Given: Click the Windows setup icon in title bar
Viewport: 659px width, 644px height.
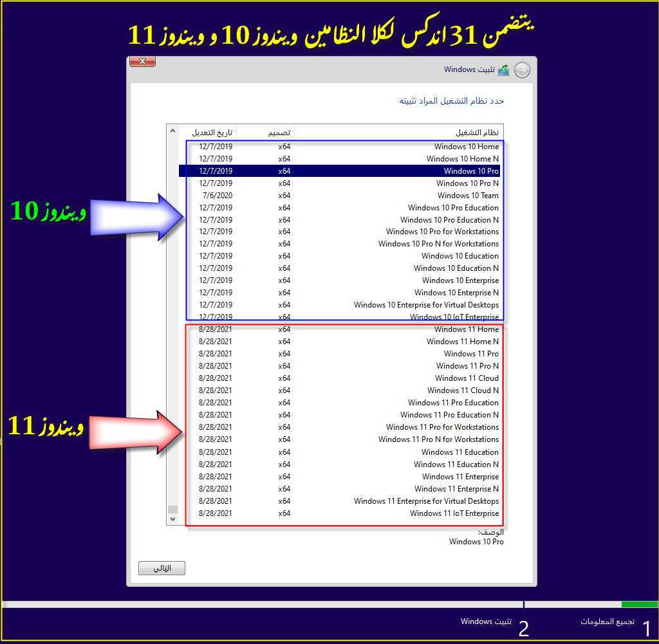Looking at the screenshot, I should pos(503,70).
